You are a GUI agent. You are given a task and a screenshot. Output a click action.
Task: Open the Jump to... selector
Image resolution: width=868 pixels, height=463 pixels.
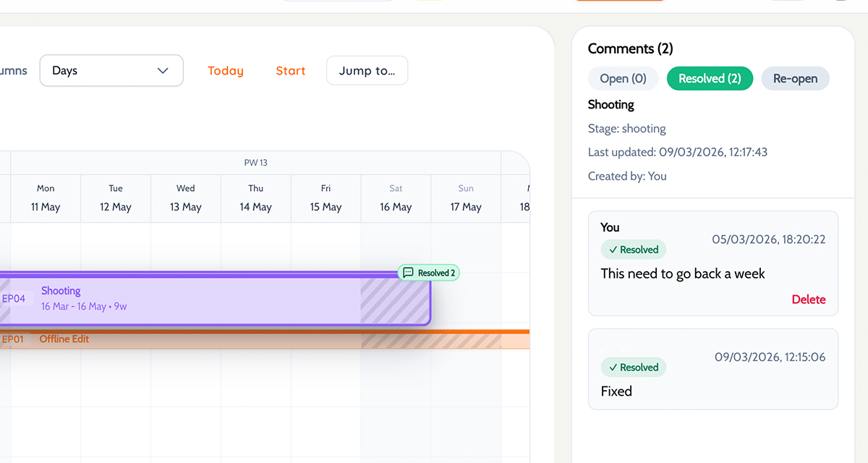coord(367,71)
